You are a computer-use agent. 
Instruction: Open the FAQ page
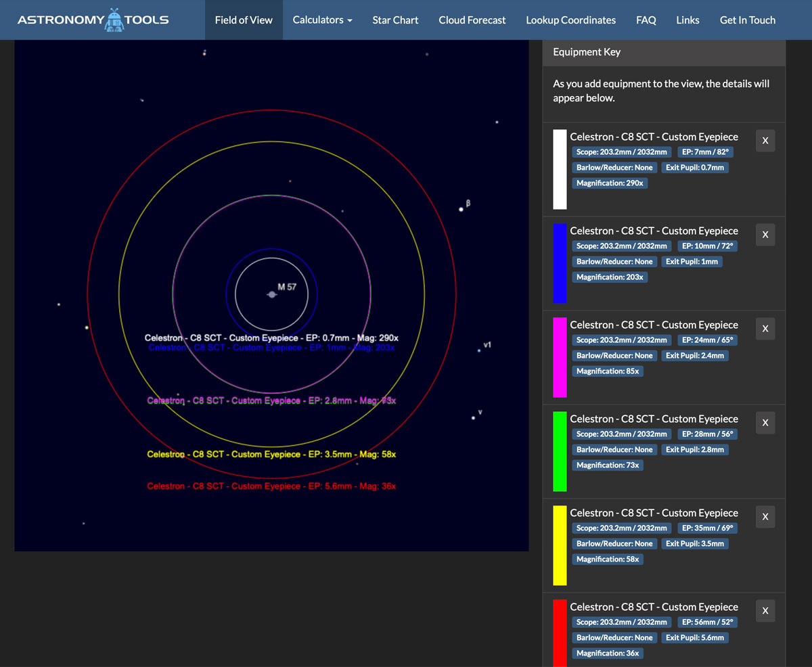(x=646, y=20)
